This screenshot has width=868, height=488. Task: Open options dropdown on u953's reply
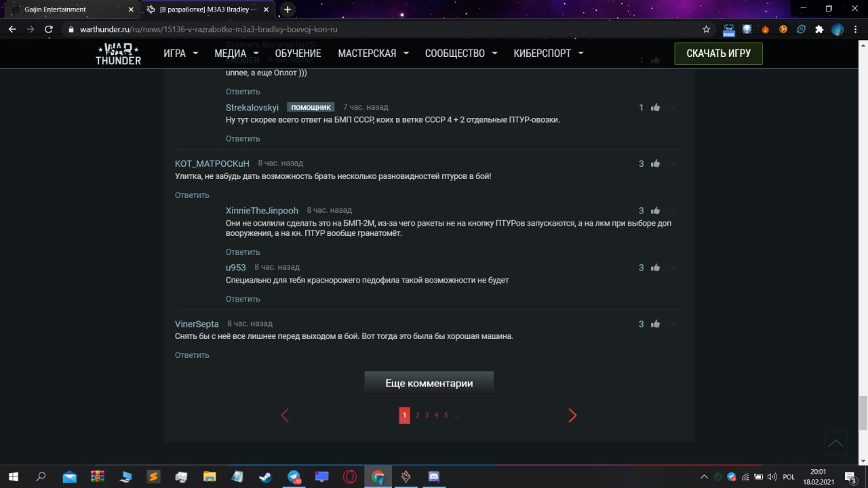click(x=672, y=268)
